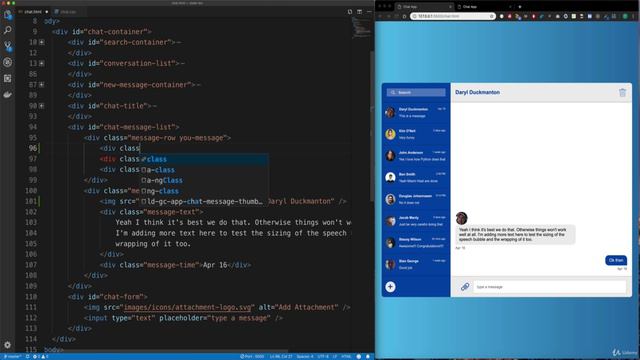Open the Manage gear at the activity bar bottom
Image resolution: width=640 pixels, height=360 pixels.
click(7, 345)
